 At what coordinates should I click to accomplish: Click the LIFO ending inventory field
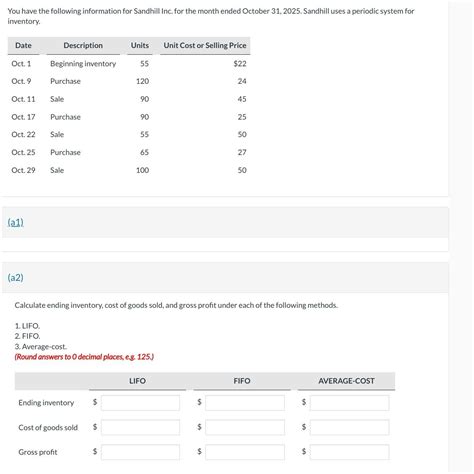point(140,403)
